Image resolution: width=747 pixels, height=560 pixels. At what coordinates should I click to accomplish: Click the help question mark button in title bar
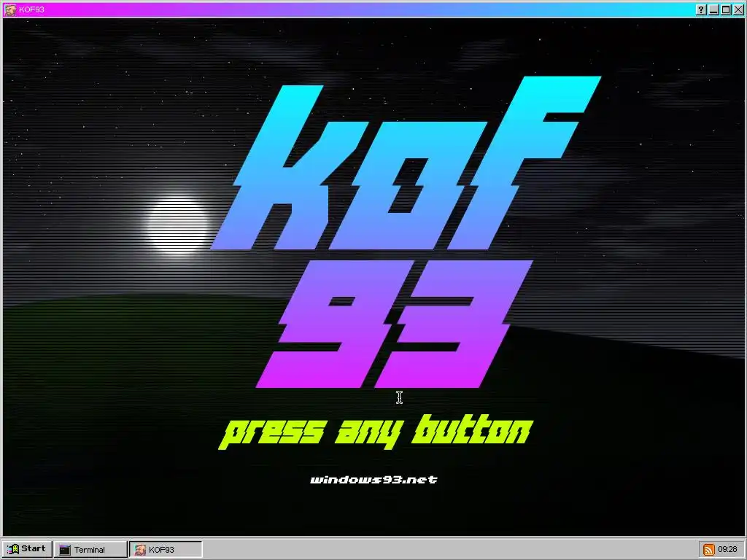[x=701, y=9]
